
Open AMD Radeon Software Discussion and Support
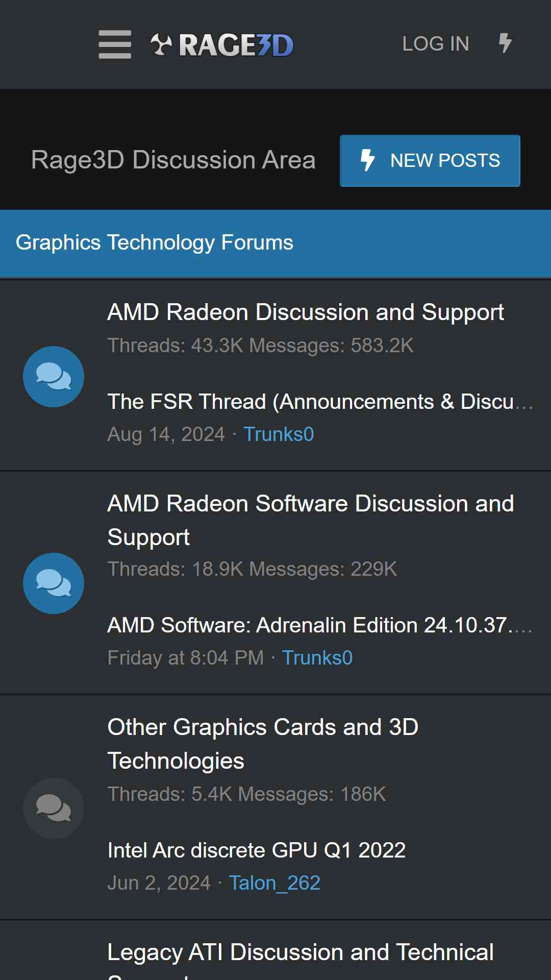311,520
